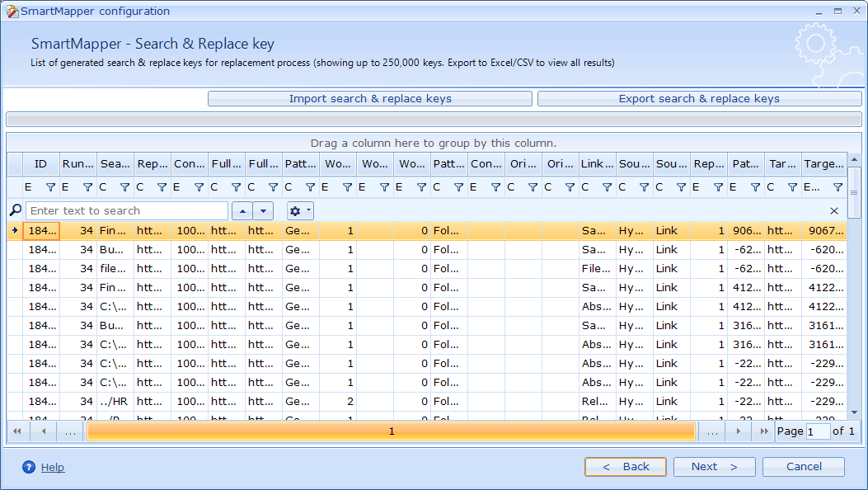Click the magnifier search icon in find panel
Image resolution: width=868 pixels, height=490 pixels.
pos(16,210)
